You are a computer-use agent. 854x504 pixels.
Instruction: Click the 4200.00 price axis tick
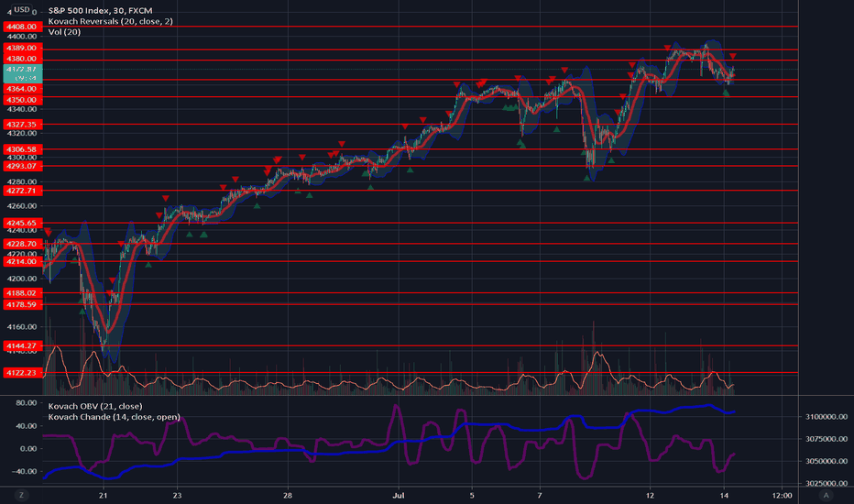pos(22,279)
